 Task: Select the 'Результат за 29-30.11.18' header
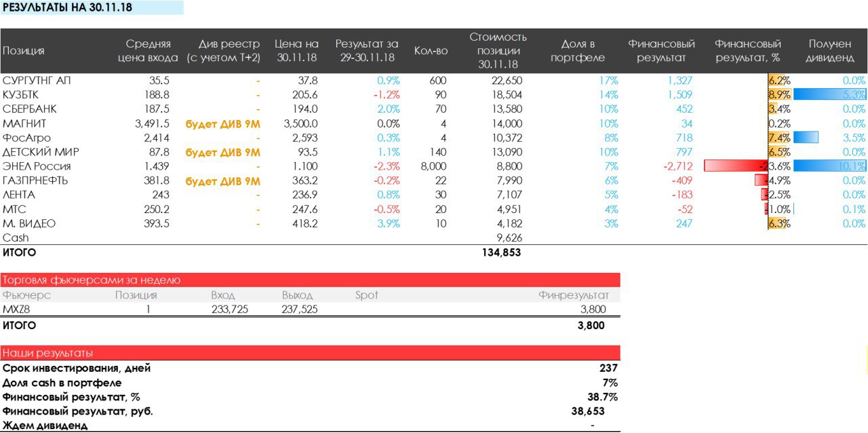(367, 51)
